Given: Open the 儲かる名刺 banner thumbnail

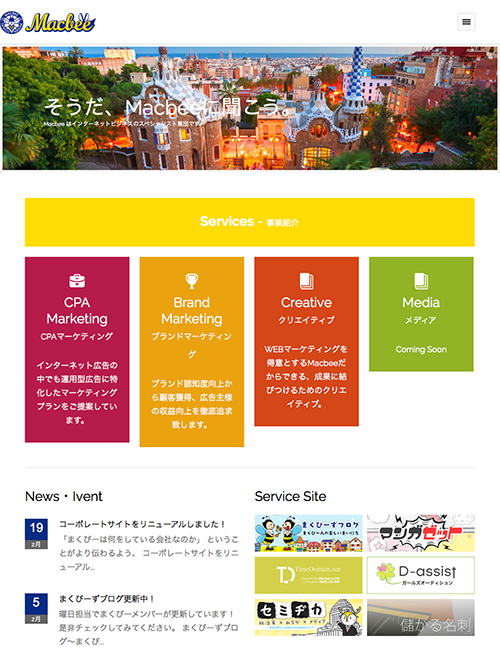Looking at the screenshot, I should pyautogui.click(x=421, y=618).
